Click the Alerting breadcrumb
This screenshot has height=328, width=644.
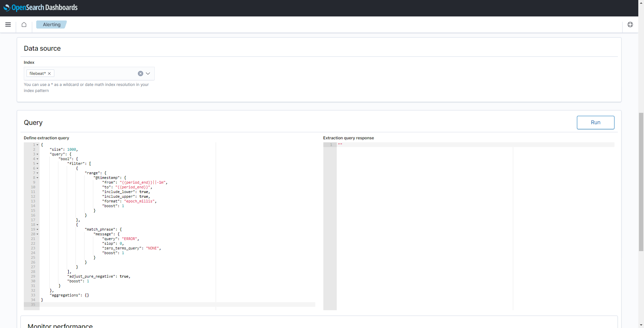[52, 25]
